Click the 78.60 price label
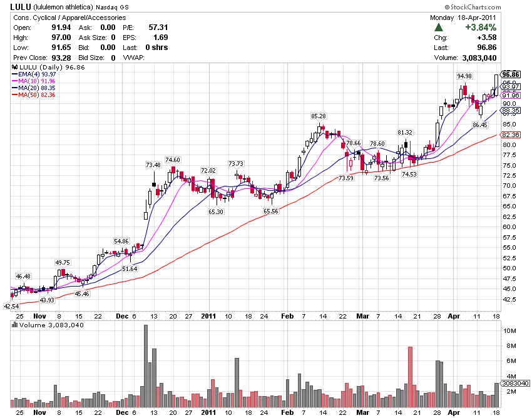532x418 pixels. [377, 144]
